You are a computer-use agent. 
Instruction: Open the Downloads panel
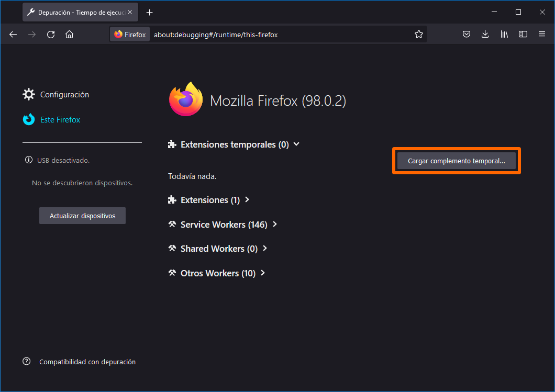pos(485,35)
